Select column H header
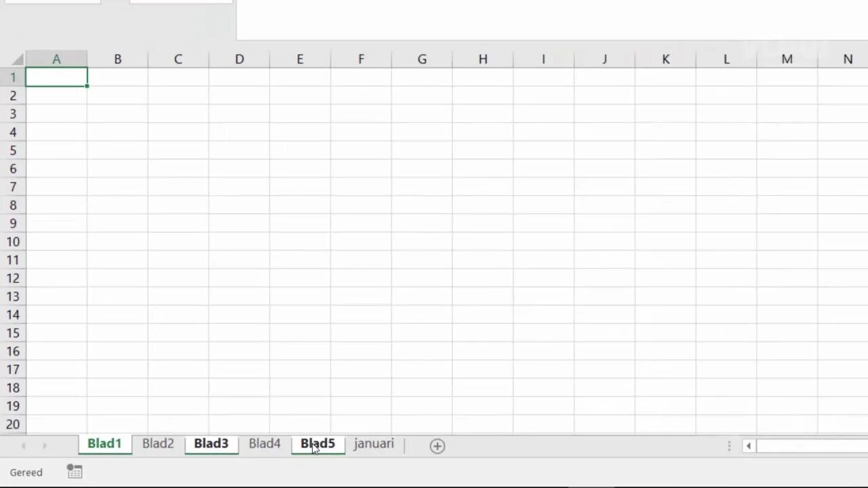This screenshot has width=868, height=488. click(482, 59)
